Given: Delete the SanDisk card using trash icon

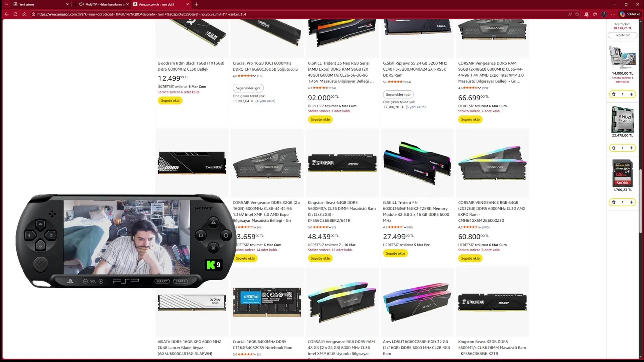Looking at the screenshot, I should [x=613, y=202].
